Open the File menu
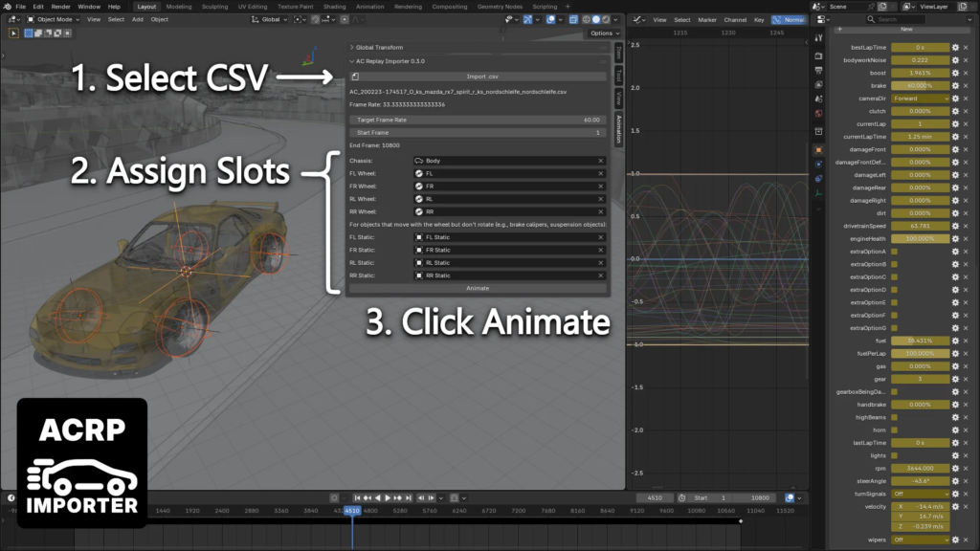This screenshot has width=980, height=551. click(21, 7)
